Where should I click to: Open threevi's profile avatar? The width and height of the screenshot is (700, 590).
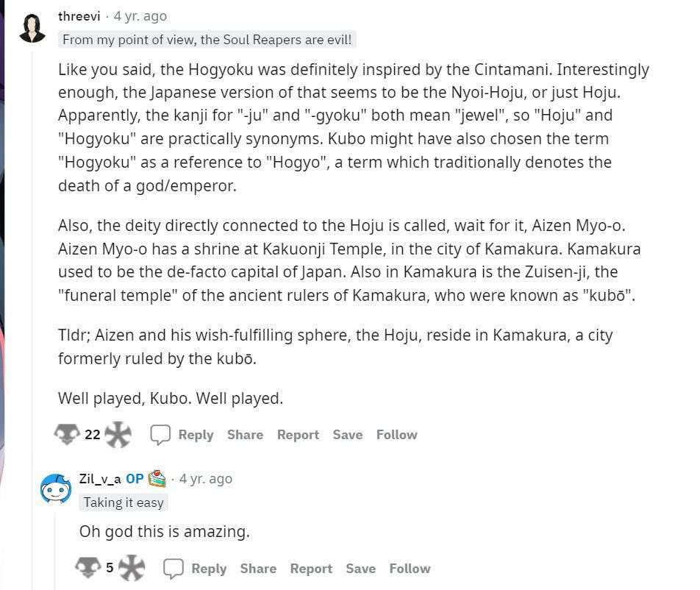[32, 27]
